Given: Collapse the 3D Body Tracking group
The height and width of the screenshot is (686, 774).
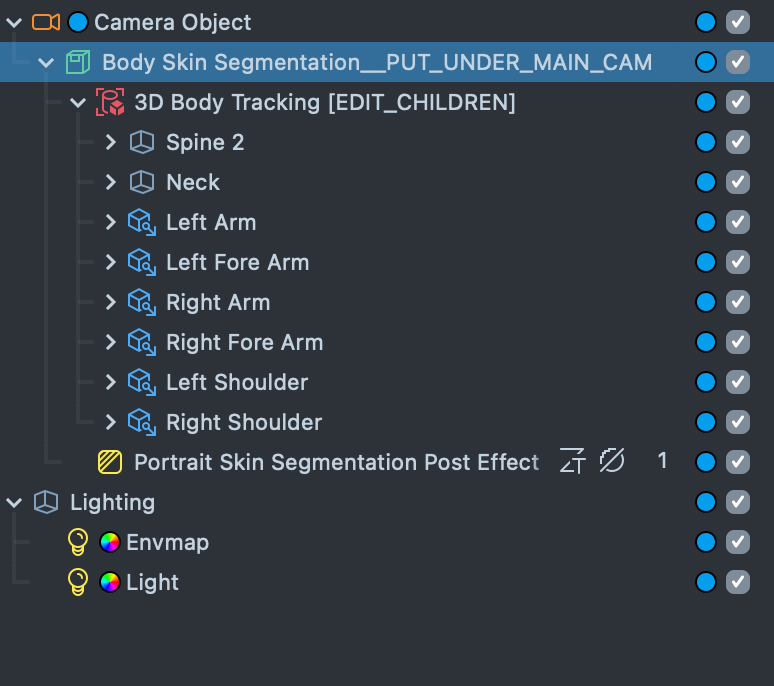Looking at the screenshot, I should 79,102.
